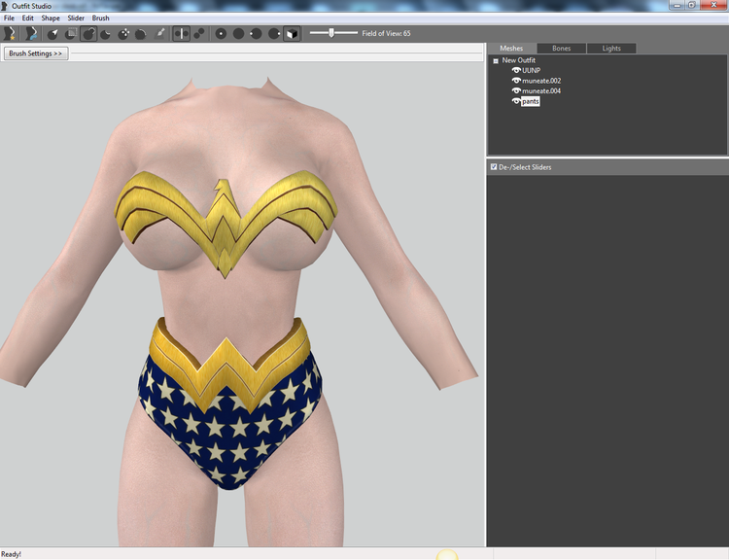Hide the muneate.002 mesh
729x560 pixels.
point(516,81)
